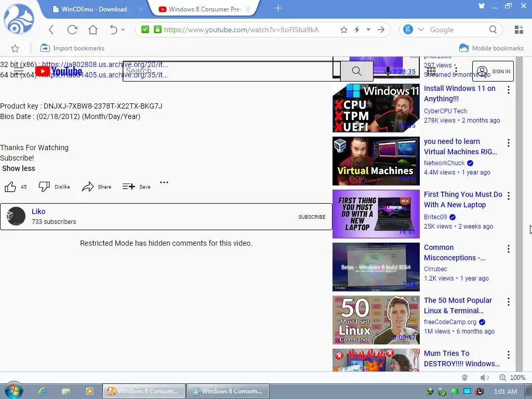Viewport: 532px width, 399px height.
Task: Open options menu for Virtual Machines video
Action: coord(508,143)
